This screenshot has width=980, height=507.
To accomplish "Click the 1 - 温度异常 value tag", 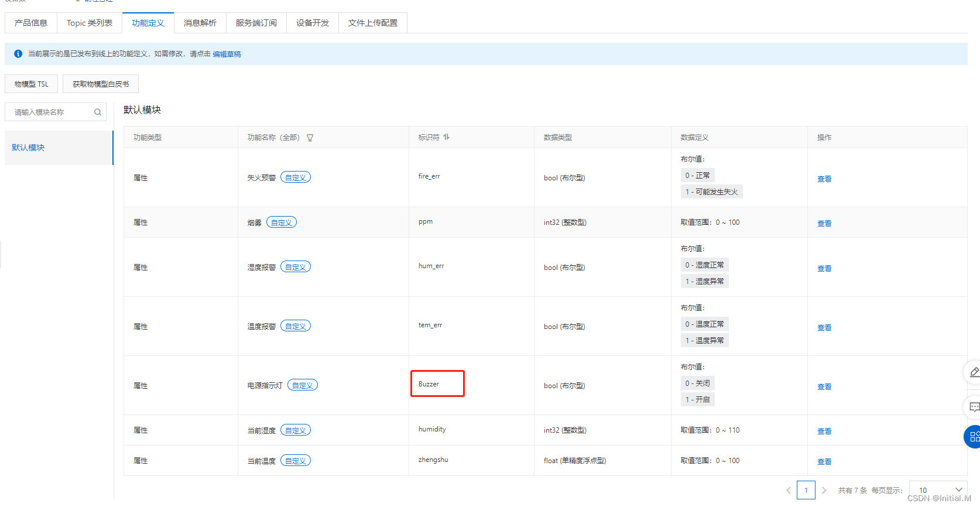I will (x=705, y=341).
